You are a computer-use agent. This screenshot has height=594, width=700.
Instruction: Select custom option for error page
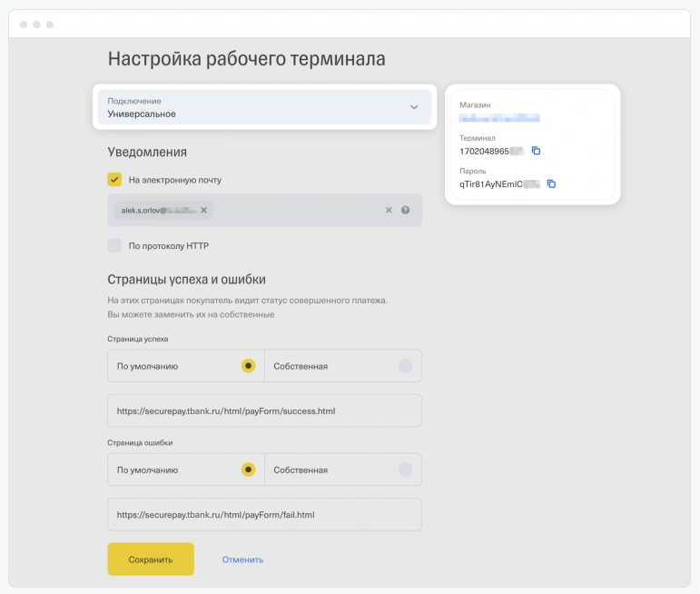tap(405, 470)
